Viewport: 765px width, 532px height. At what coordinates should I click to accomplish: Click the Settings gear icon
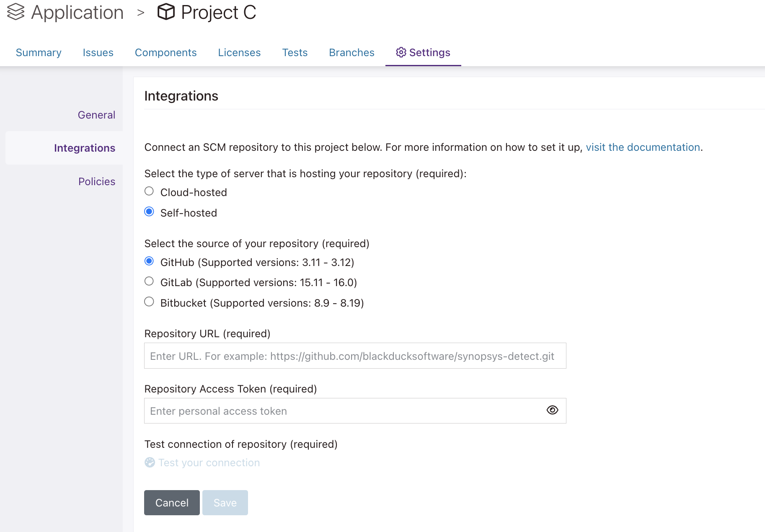(401, 52)
